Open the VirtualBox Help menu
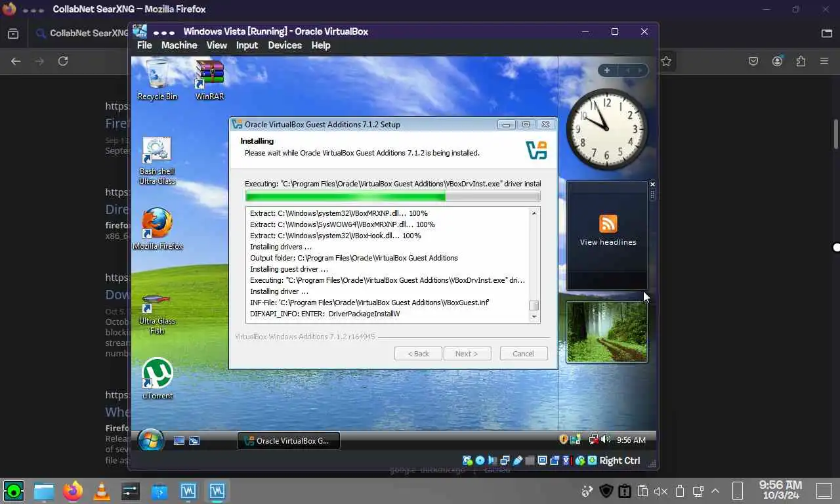 [x=321, y=45]
